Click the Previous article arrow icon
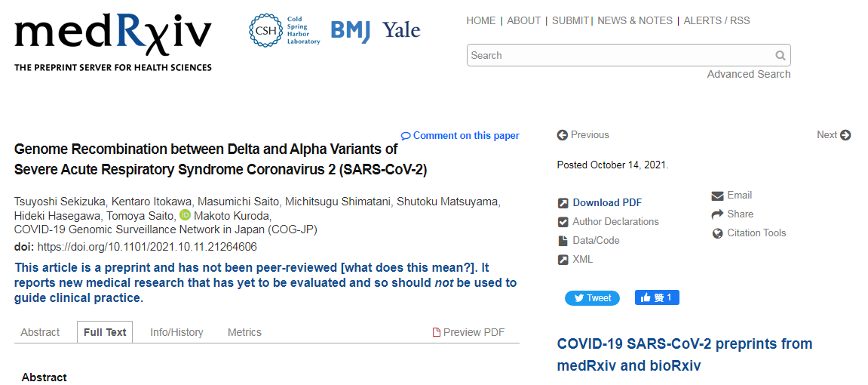Image resolution: width=868 pixels, height=385 pixels. click(x=563, y=135)
